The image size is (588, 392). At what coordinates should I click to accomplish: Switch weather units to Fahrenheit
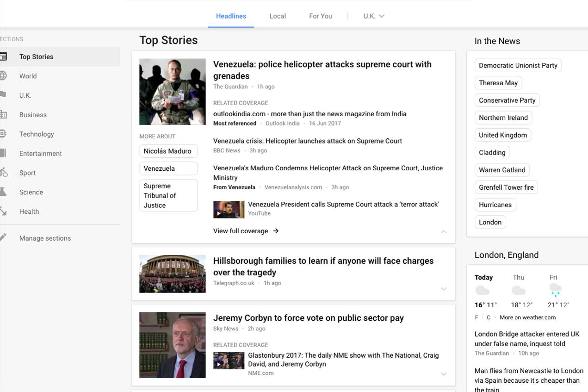(x=476, y=317)
